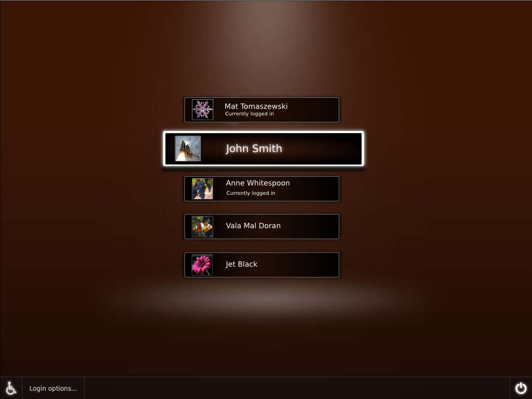Click Jet Black's pink flower avatar
Viewport: 532px width, 399px height.
tap(202, 265)
